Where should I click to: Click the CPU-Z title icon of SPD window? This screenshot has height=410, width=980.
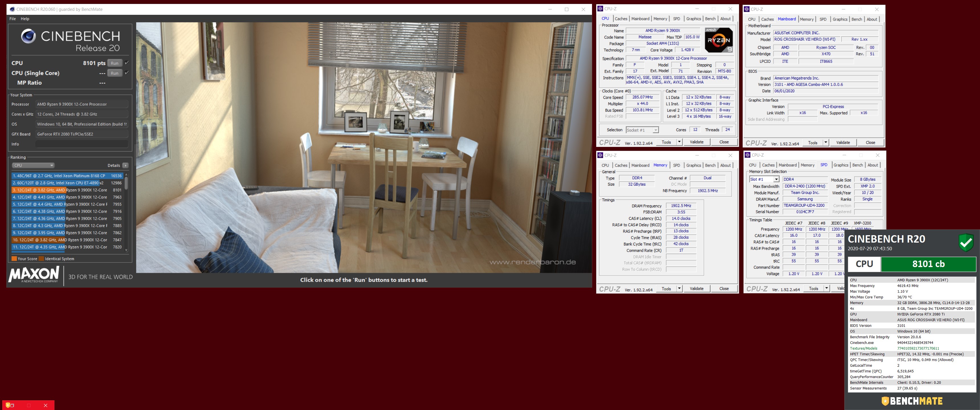coord(748,155)
